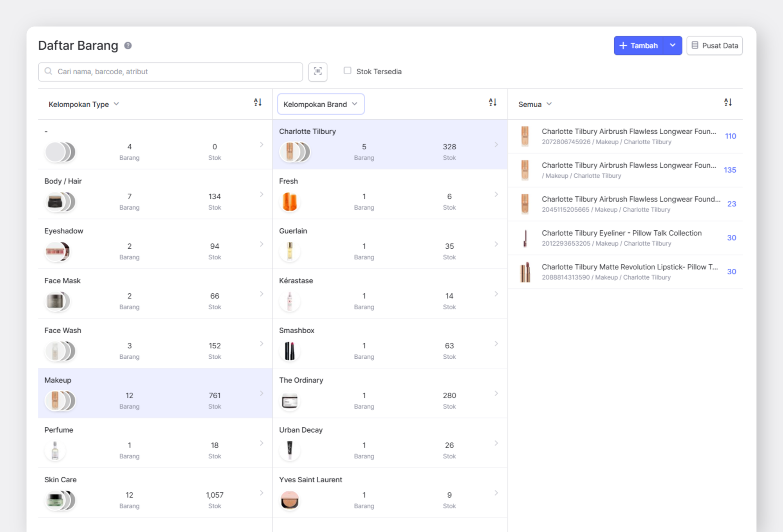Click the Daftar Barang page title
Image resolution: width=783 pixels, height=532 pixels.
click(78, 45)
